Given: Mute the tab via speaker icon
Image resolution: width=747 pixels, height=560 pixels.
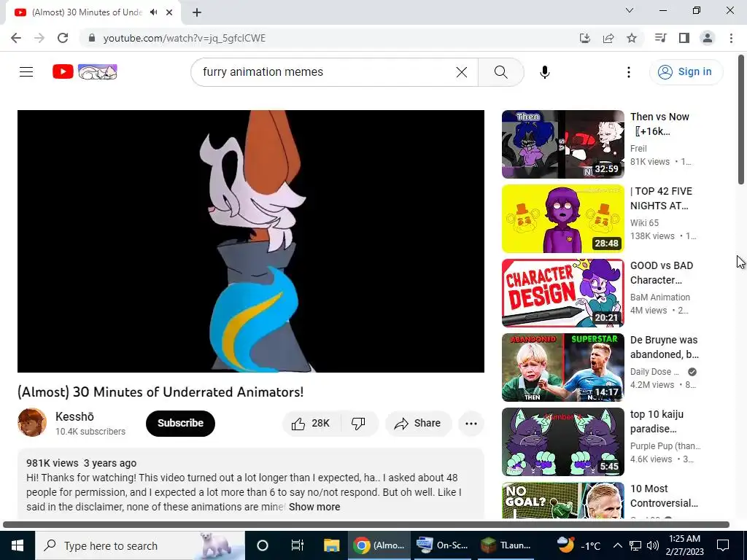Looking at the screenshot, I should pos(153,12).
